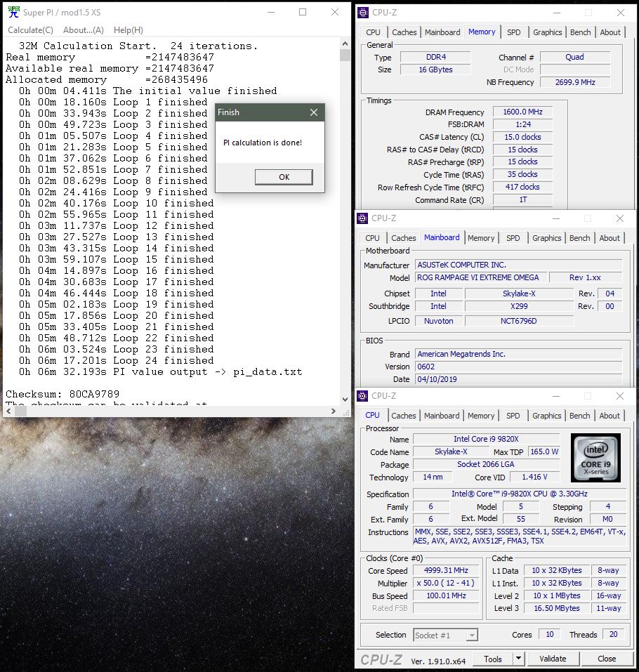This screenshot has width=639, height=672.
Task: Click the Core VID value 1.416 V
Action: 534,477
